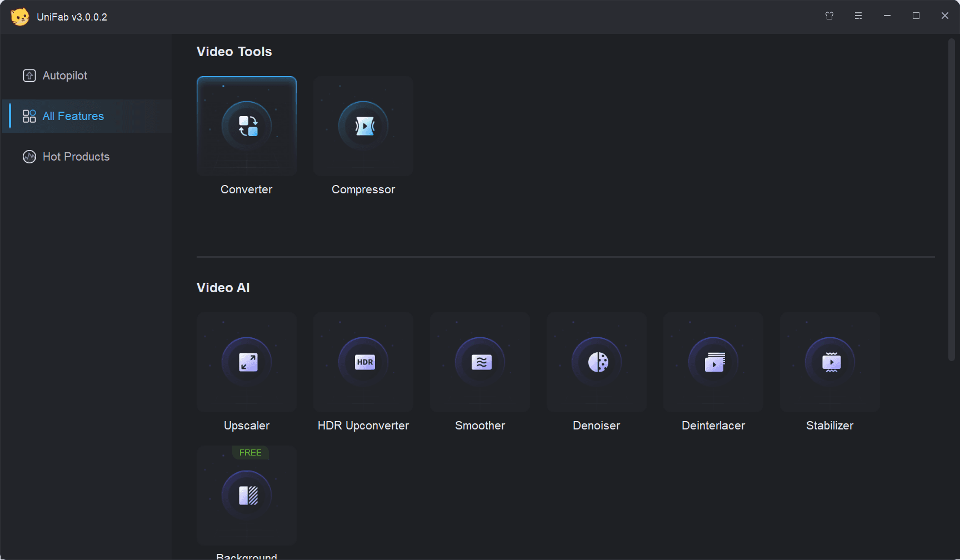The width and height of the screenshot is (960, 560).
Task: Close the UniFab window
Action: pyautogui.click(x=945, y=16)
